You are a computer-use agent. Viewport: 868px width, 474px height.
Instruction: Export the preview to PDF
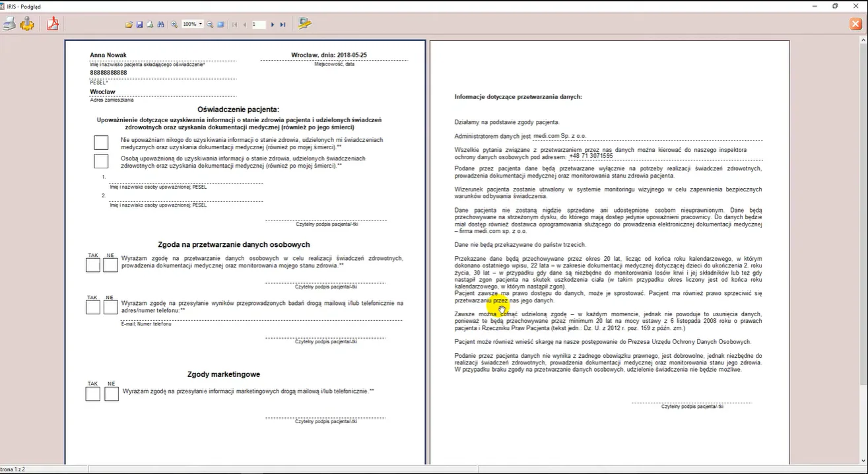[x=53, y=24]
